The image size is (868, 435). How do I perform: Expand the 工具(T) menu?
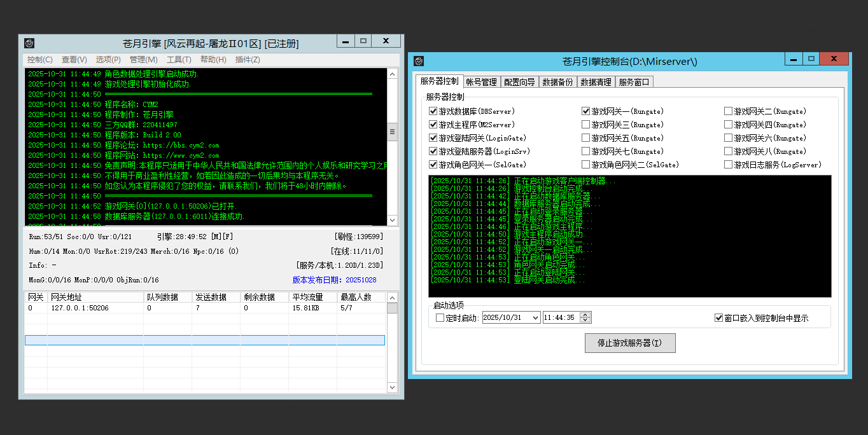(x=179, y=60)
